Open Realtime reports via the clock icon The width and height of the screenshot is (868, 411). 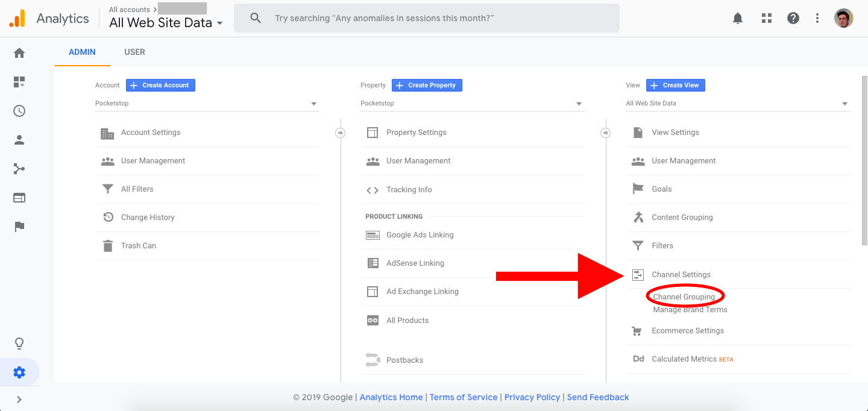[19, 111]
